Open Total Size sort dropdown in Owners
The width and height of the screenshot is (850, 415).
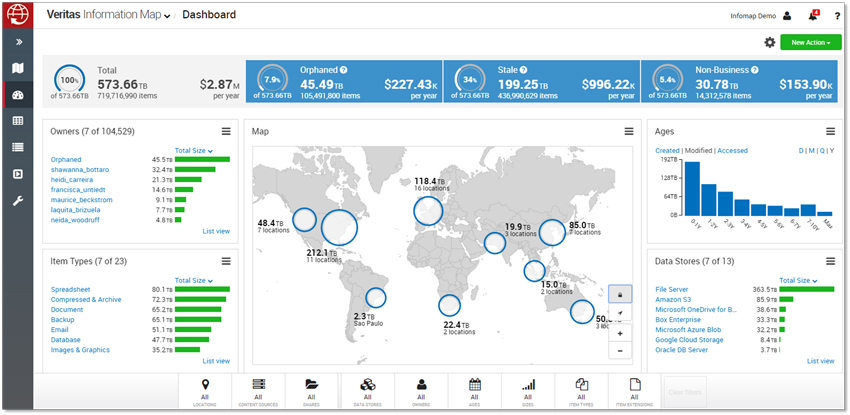(x=194, y=151)
